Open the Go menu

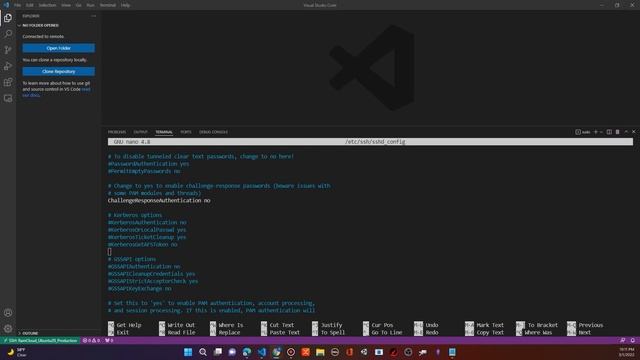78,5
